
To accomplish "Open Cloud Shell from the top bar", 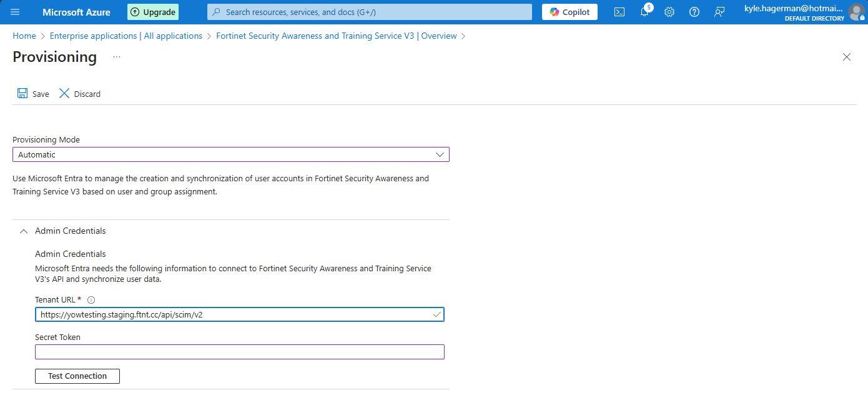I will click(619, 12).
